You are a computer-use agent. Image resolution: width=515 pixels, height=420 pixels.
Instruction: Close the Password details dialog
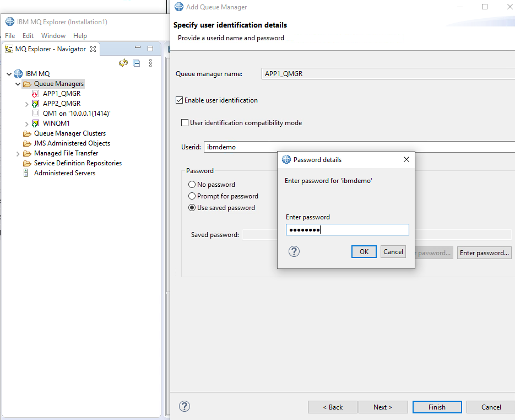tap(406, 159)
